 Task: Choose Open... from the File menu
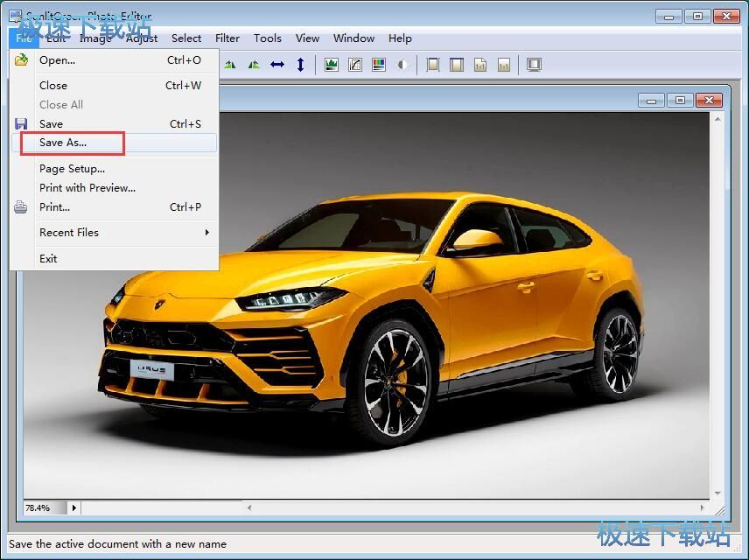point(115,60)
